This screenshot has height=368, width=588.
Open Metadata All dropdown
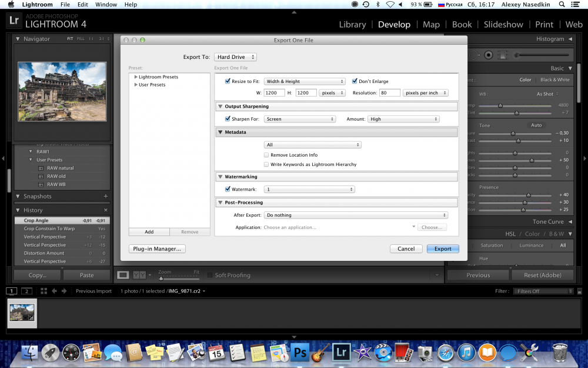(x=313, y=145)
